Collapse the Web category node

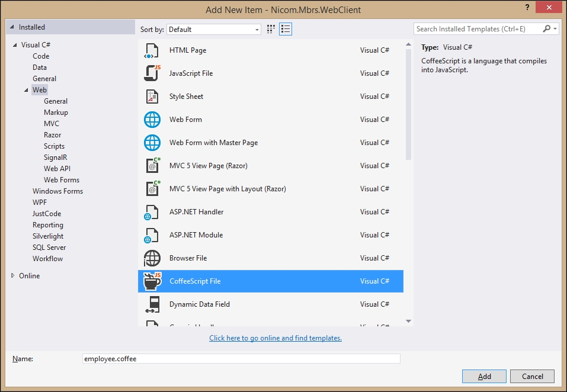pos(26,90)
